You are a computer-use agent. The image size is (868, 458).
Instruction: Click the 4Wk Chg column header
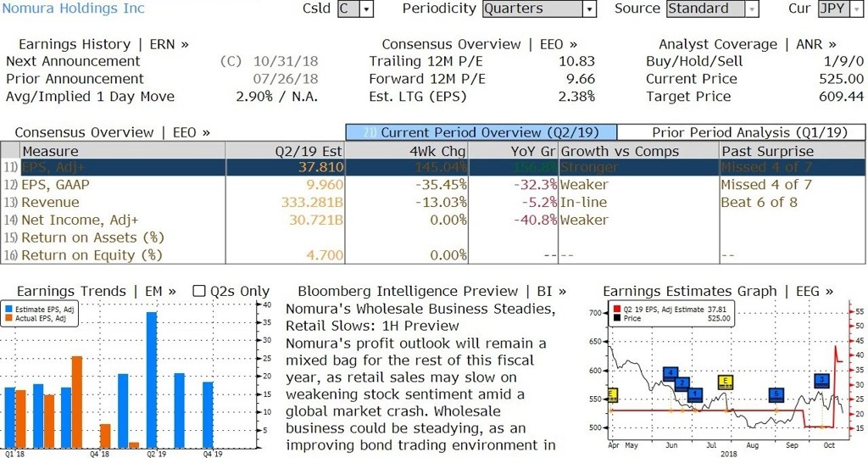click(x=406, y=151)
